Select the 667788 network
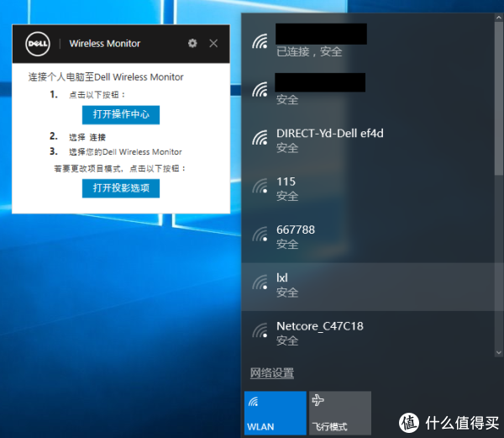 click(368, 237)
